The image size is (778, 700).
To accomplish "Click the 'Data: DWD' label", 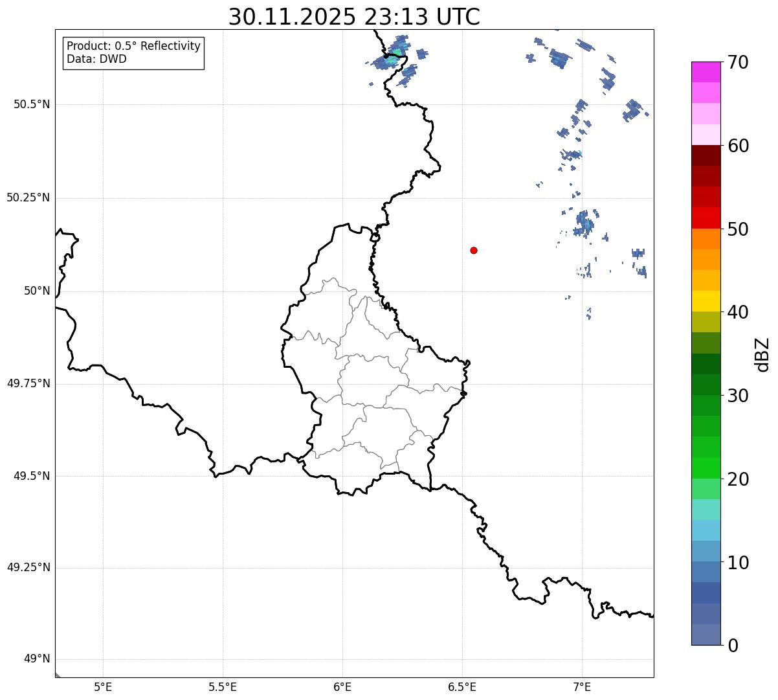I will [x=96, y=59].
